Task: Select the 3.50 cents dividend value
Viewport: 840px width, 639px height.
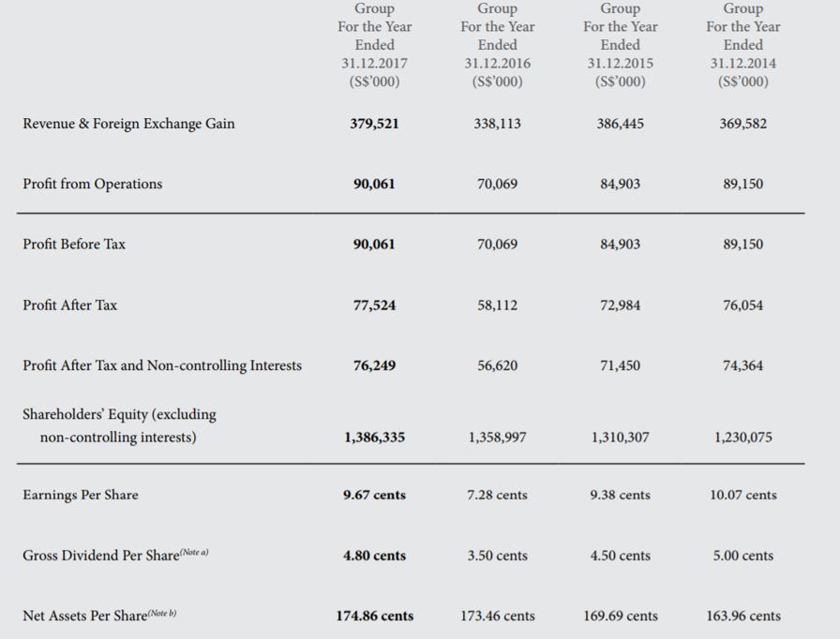Action: click(x=497, y=556)
